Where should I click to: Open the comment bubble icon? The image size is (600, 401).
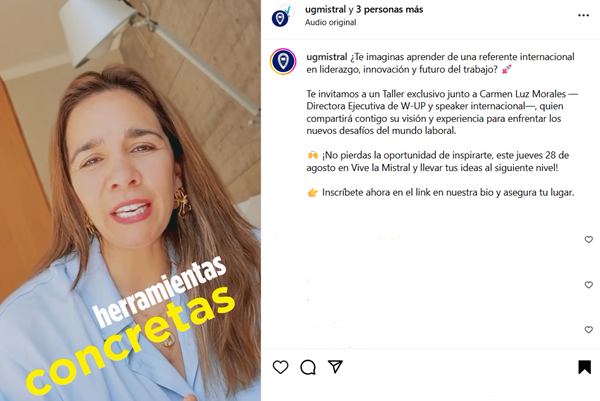308,367
